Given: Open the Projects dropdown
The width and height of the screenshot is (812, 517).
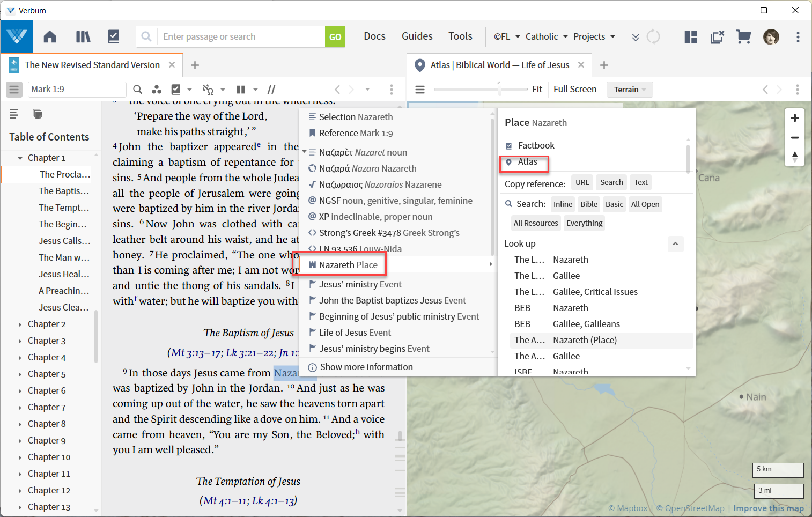Looking at the screenshot, I should pyautogui.click(x=594, y=36).
